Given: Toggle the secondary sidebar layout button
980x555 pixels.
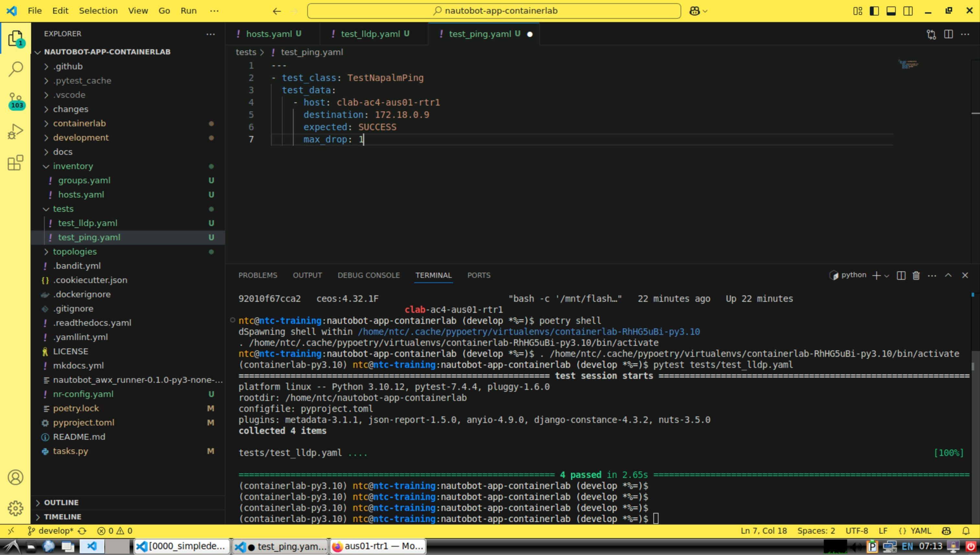Looking at the screenshot, I should coord(908,11).
